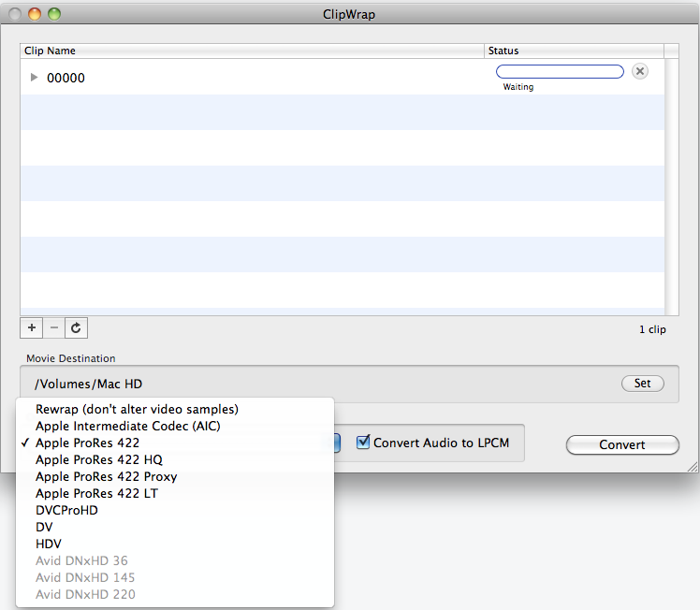Click disabled Avid DNxHD 36 entry

click(x=175, y=560)
